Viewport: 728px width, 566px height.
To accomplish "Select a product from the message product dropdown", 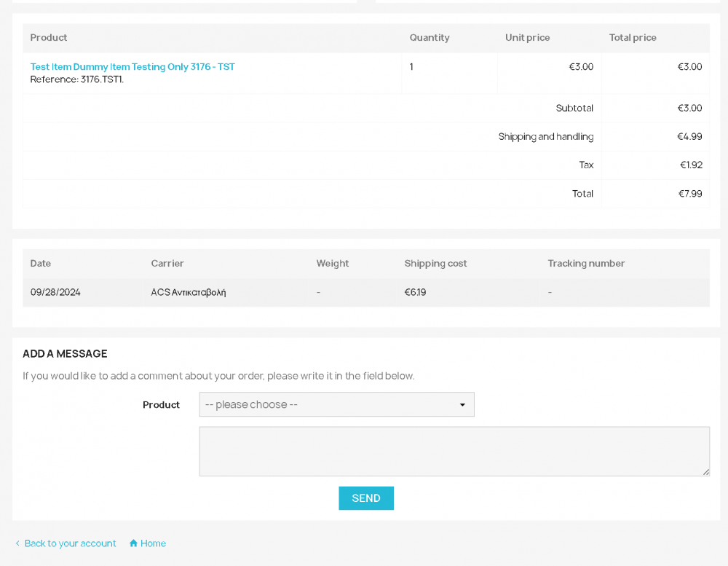I will [336, 404].
